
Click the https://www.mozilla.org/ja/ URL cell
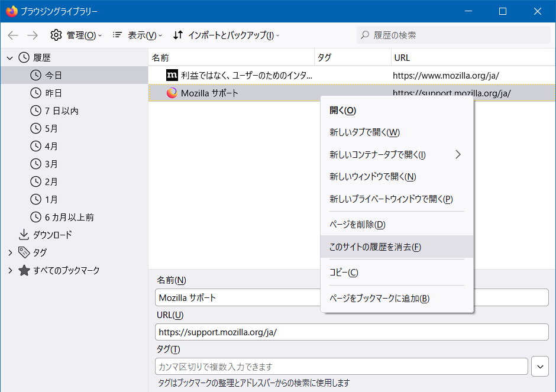click(446, 76)
